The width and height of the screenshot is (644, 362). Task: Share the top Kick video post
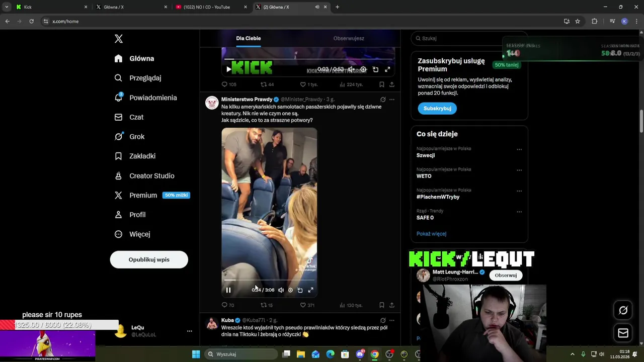(392, 84)
